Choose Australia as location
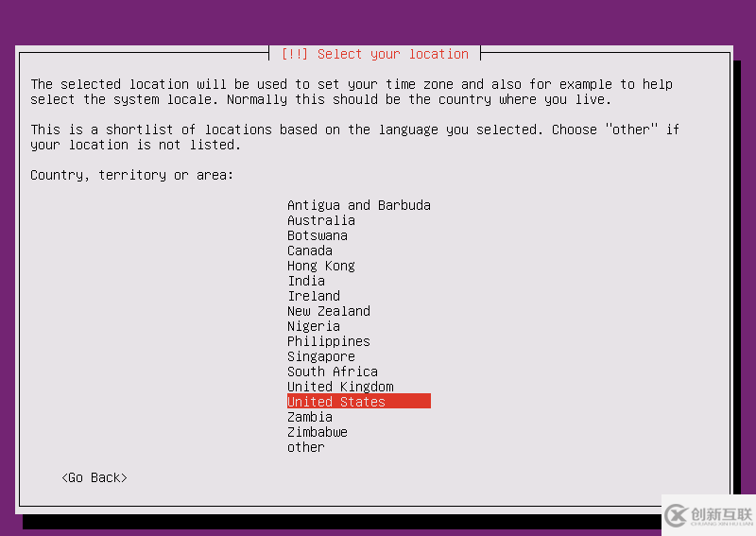 [x=321, y=220]
